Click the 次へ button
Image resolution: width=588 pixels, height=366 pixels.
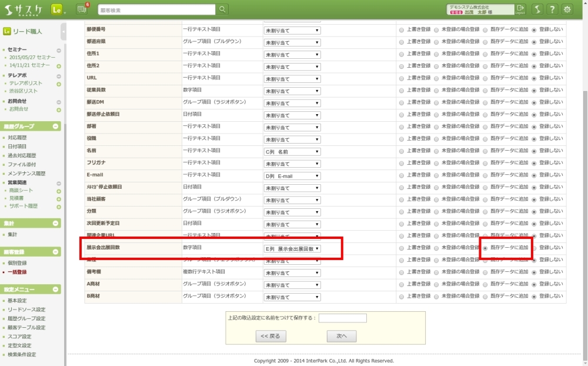coord(342,337)
